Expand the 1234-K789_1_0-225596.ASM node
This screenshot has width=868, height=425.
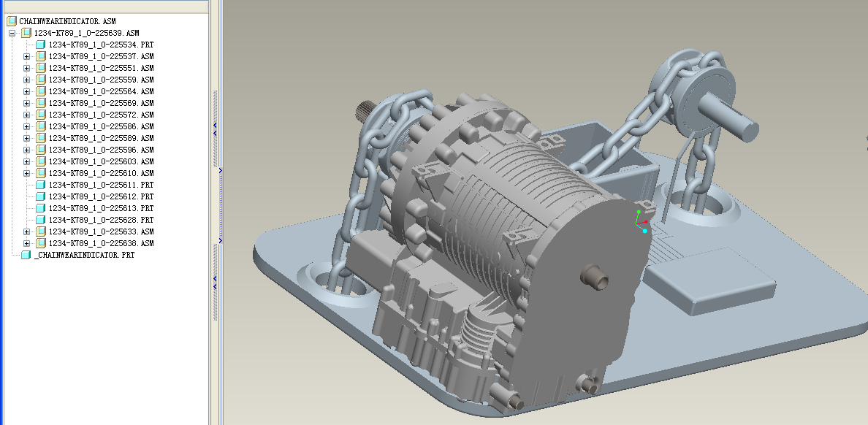[26, 150]
